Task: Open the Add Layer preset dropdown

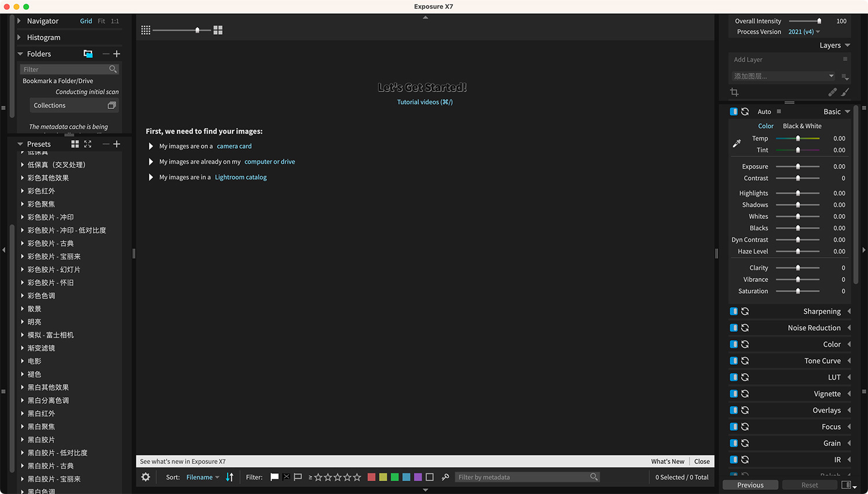Action: [783, 76]
